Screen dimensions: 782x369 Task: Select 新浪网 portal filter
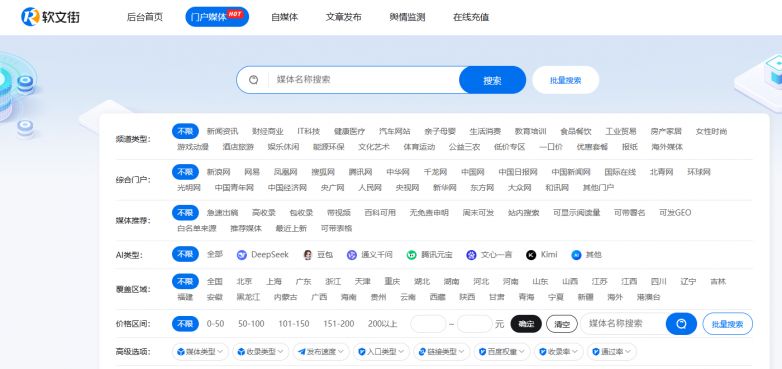tap(218, 172)
